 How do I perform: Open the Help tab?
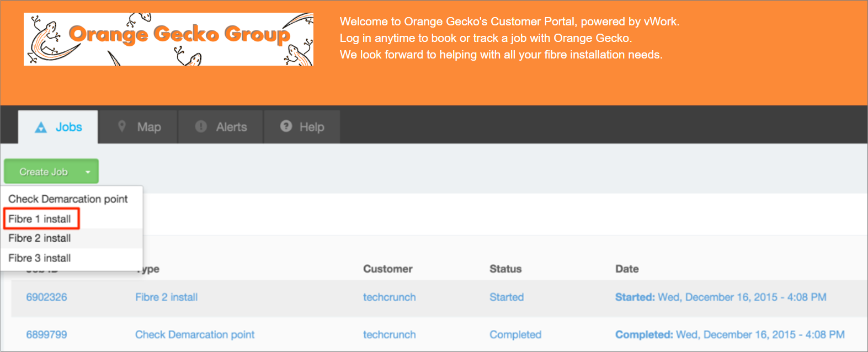coord(302,127)
